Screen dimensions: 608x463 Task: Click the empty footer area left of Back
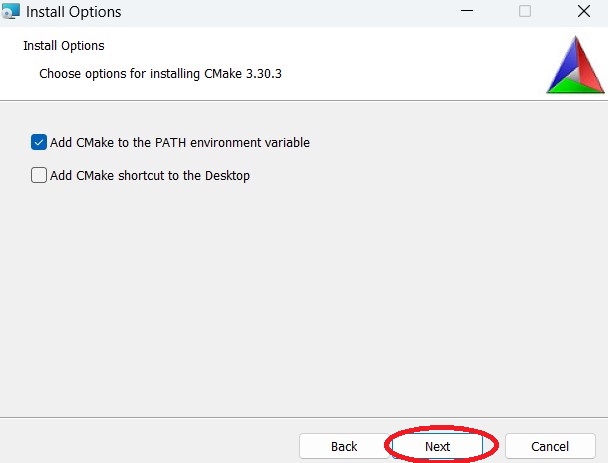pyautogui.click(x=150, y=444)
